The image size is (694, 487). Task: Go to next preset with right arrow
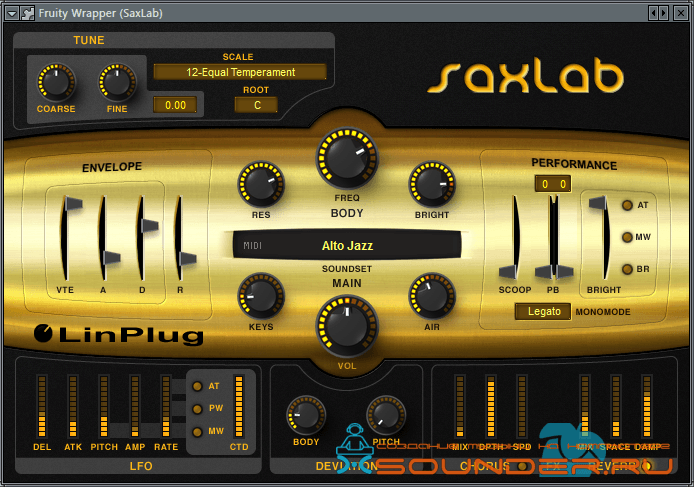pos(663,13)
